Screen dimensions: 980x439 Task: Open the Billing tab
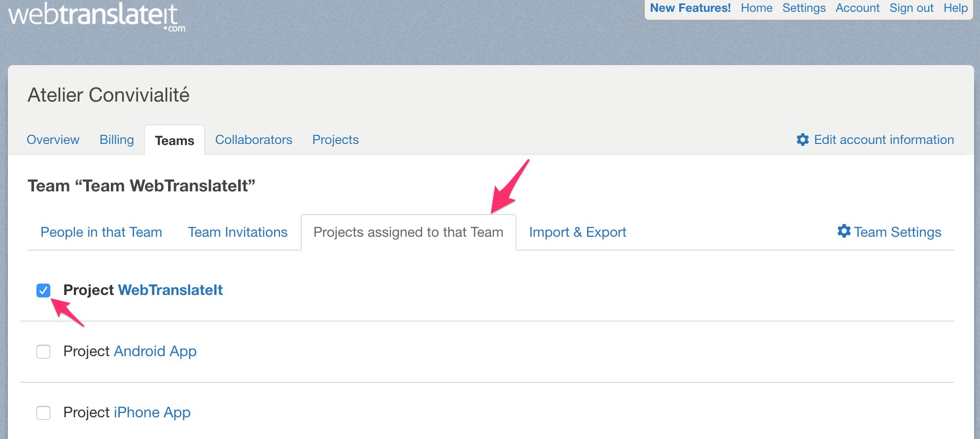(116, 140)
